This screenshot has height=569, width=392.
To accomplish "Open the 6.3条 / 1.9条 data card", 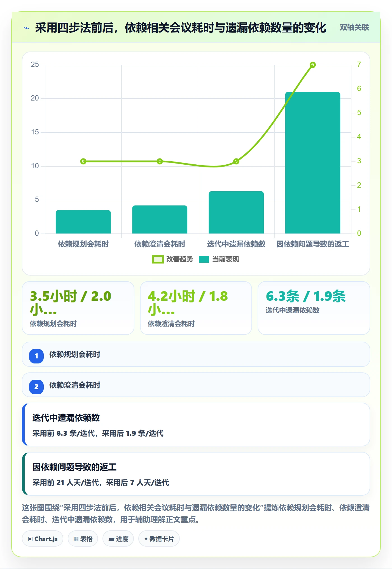I will click(x=314, y=308).
